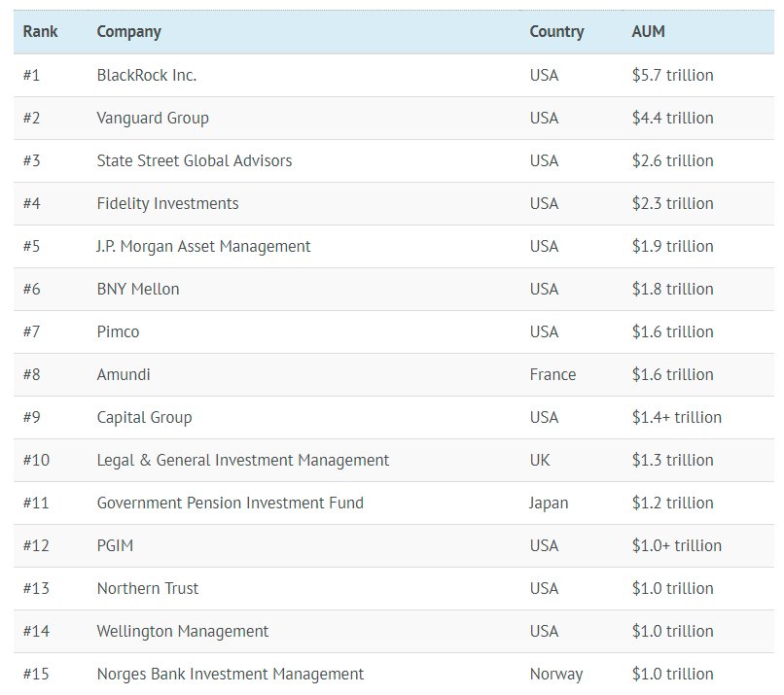Click the #9 rank cell
The image size is (784, 695).
pyautogui.click(x=31, y=417)
